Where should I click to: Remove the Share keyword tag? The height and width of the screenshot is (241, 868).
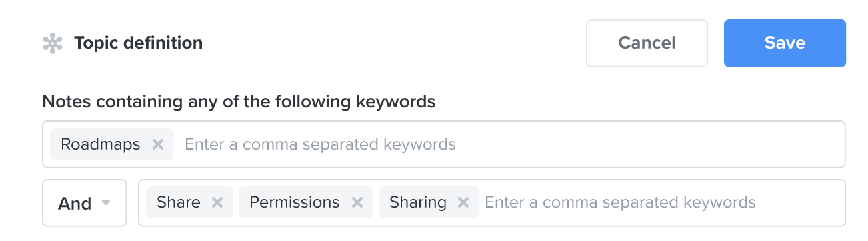click(217, 202)
